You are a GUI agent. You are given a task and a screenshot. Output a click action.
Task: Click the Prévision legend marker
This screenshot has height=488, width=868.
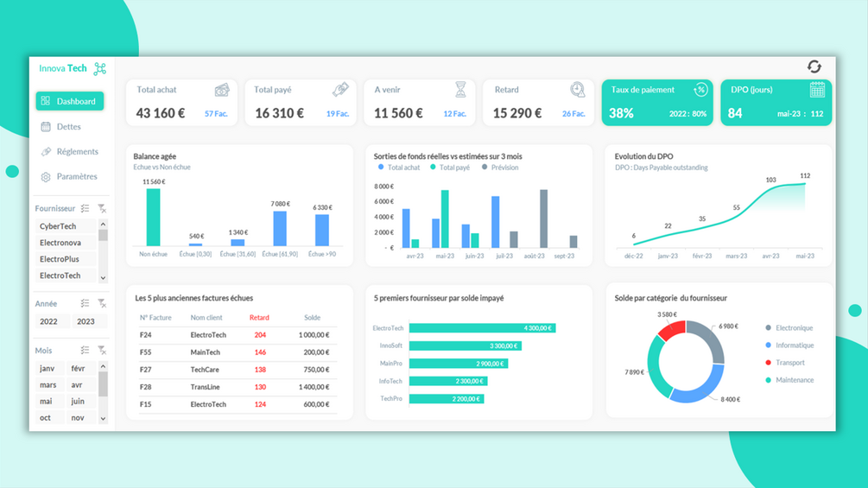[x=485, y=167]
